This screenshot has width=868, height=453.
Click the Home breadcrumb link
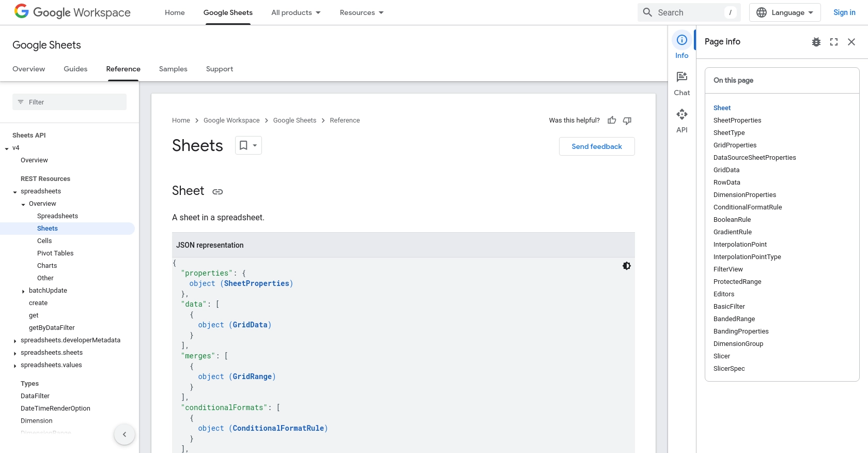coord(181,120)
